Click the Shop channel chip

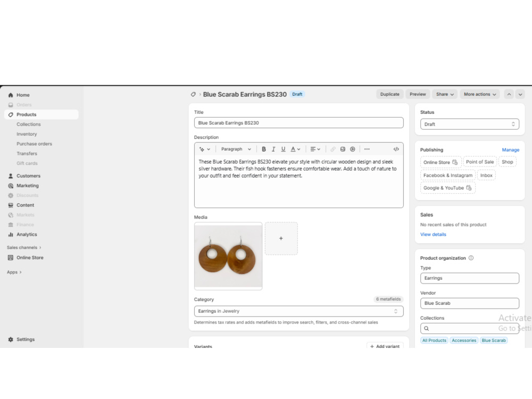(507, 162)
